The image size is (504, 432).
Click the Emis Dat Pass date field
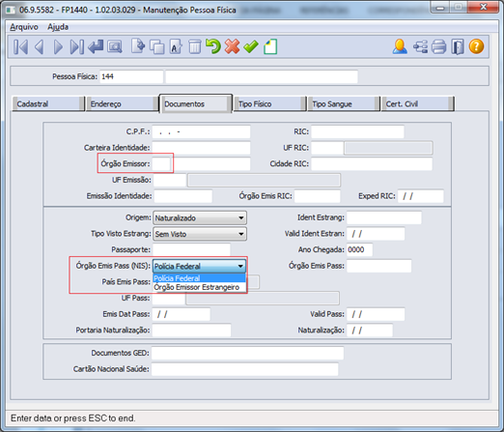[x=181, y=314]
